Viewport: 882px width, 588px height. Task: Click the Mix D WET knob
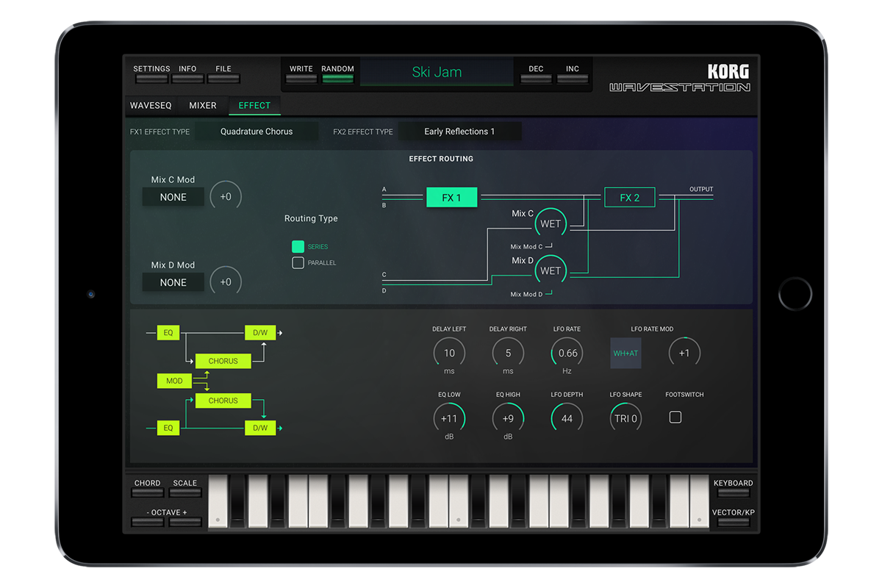point(551,271)
